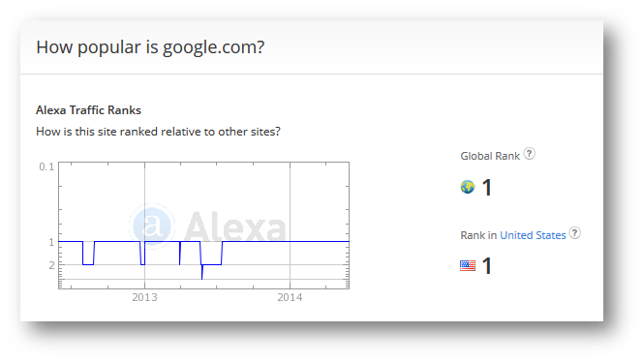The image size is (644, 362).
Task: Open the United States link
Action: (x=533, y=235)
